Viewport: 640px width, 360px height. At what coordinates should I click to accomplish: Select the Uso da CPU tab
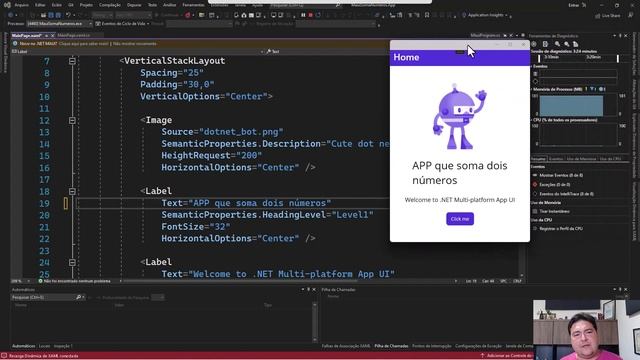point(610,159)
